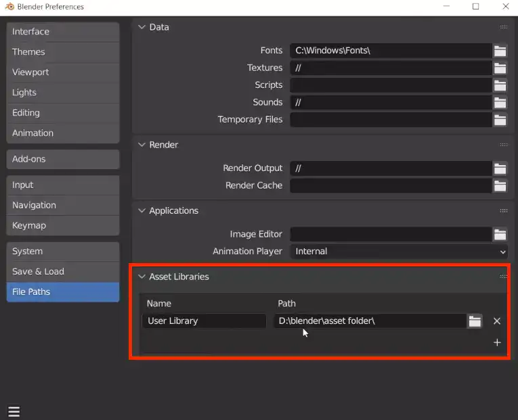The height and width of the screenshot is (420, 518).
Task: Open the Lights preferences tab
Action: tap(63, 93)
